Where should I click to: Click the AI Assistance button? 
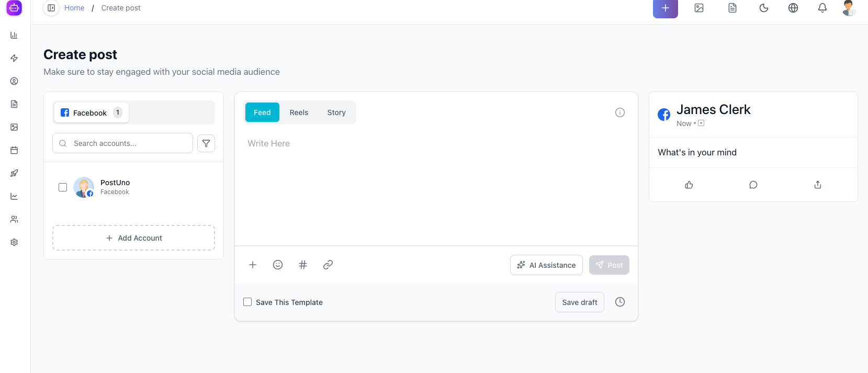click(546, 265)
